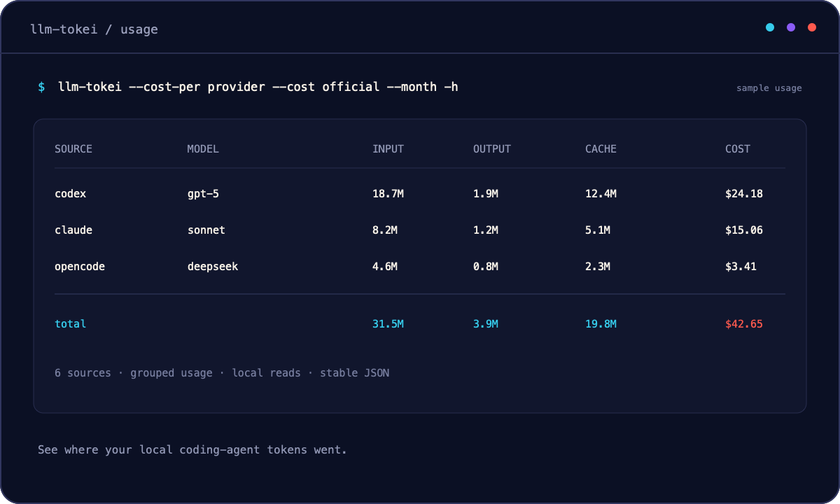Screen dimensions: 840x504
Task: Click the red $42.65 total cost
Action: pos(744,324)
